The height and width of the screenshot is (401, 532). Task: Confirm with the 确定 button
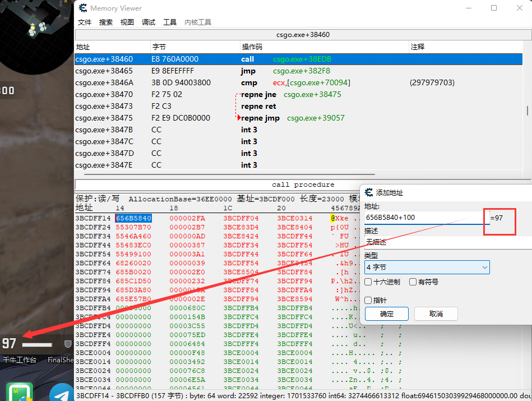[387, 314]
